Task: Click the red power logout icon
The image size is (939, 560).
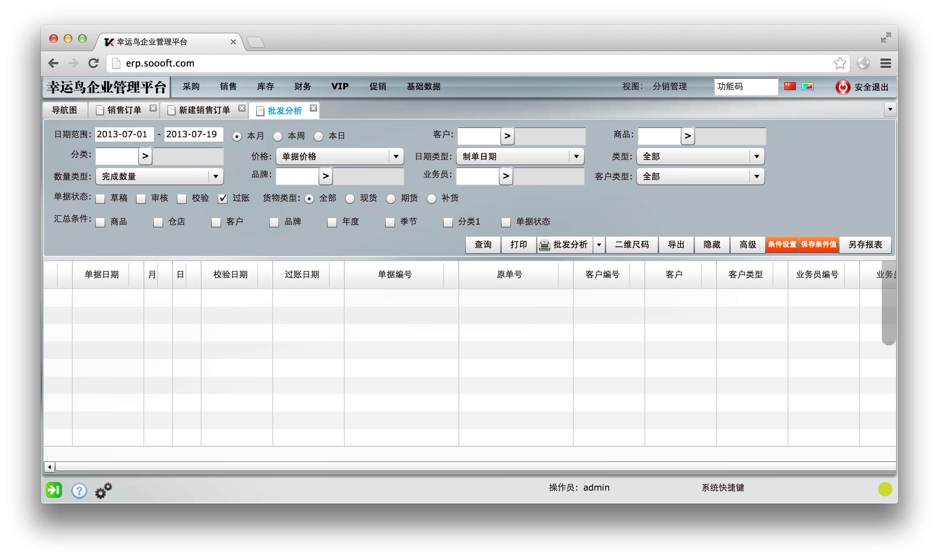Action: click(842, 87)
